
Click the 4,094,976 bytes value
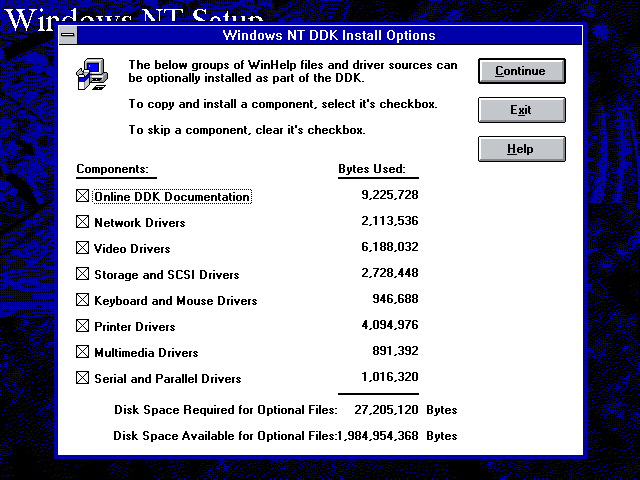point(390,325)
